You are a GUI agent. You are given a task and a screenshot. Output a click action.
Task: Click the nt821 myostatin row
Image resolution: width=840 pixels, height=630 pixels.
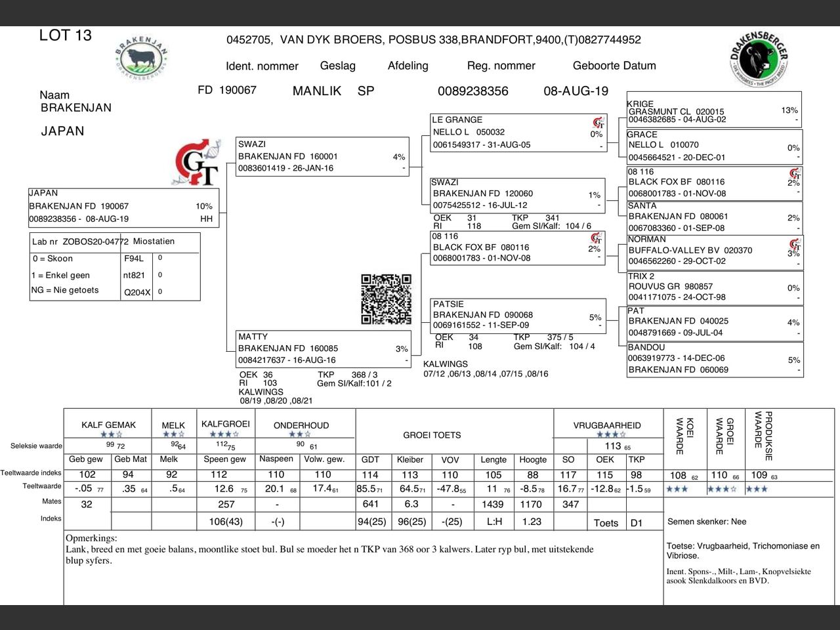pyautogui.click(x=161, y=276)
